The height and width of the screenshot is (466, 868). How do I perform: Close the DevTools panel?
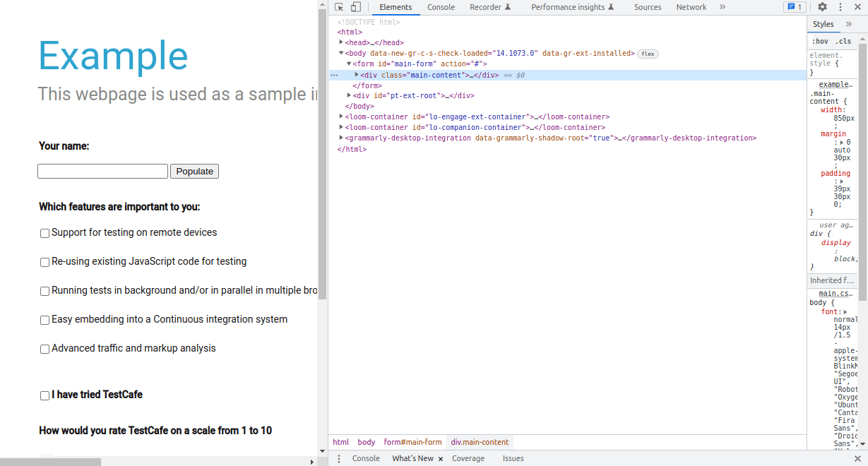coord(857,7)
